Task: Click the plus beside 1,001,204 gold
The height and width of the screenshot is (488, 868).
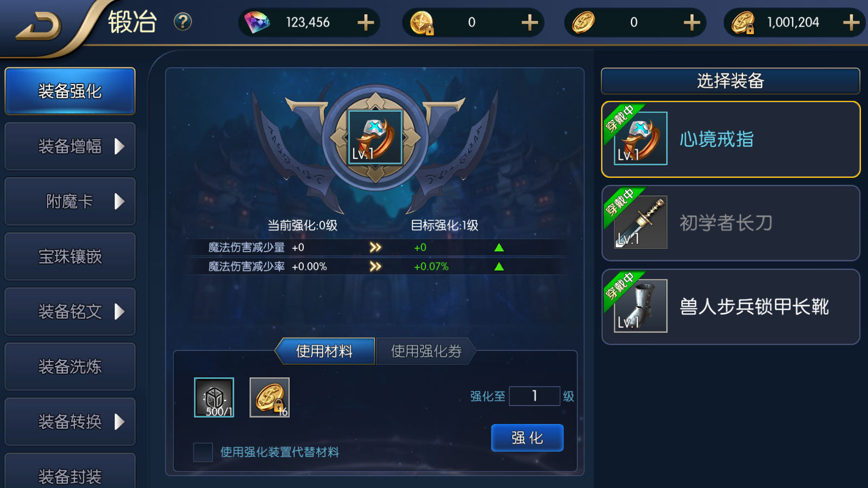Action: 851,22
